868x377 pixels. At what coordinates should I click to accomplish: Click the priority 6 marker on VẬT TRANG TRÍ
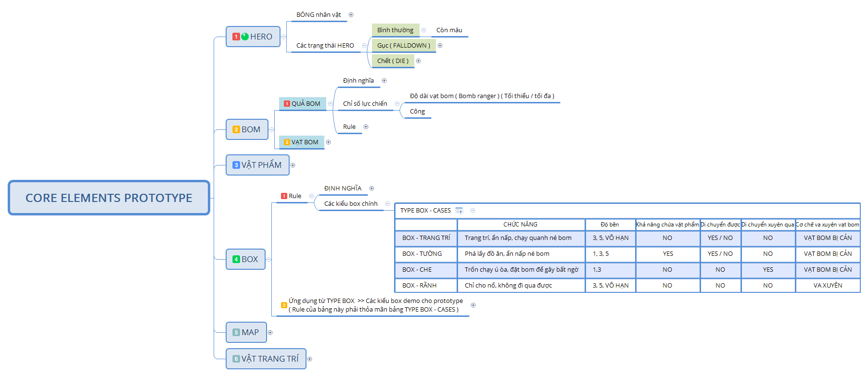236,359
